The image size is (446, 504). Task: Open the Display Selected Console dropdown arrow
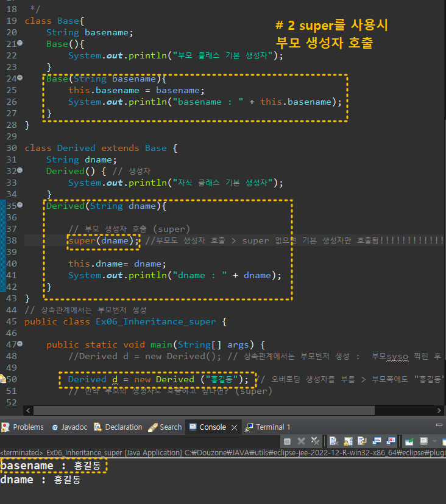pos(435,441)
